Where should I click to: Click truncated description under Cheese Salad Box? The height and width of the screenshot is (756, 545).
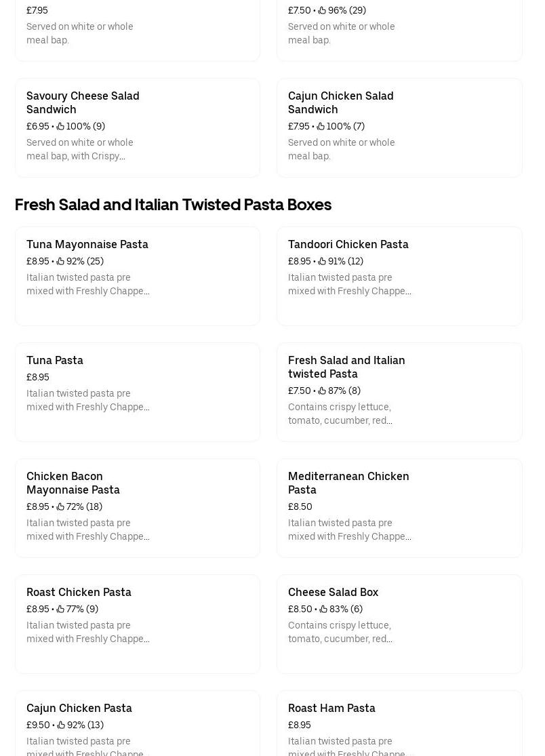coord(340,632)
